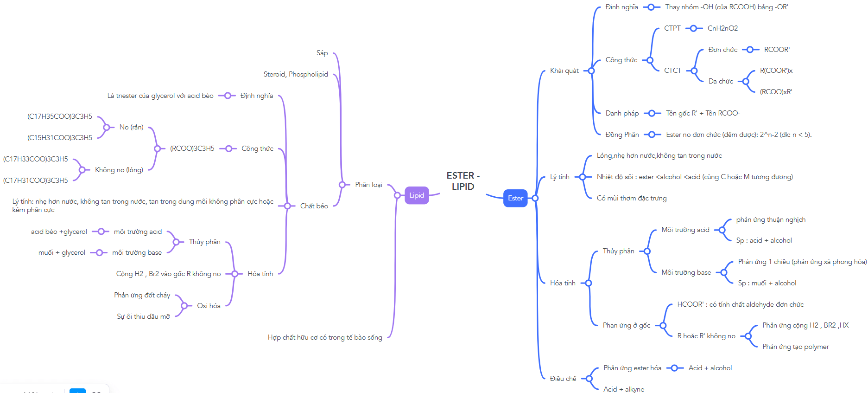868x393 pixels.
Task: Select 'Hợp chất hữu cơ có trong tế bào sống'
Action: coord(325,337)
